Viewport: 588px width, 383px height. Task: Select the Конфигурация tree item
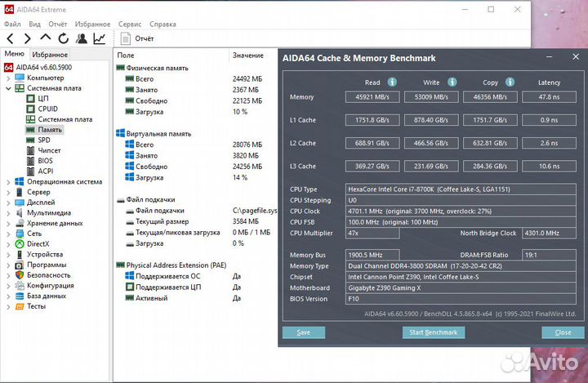tap(51, 286)
